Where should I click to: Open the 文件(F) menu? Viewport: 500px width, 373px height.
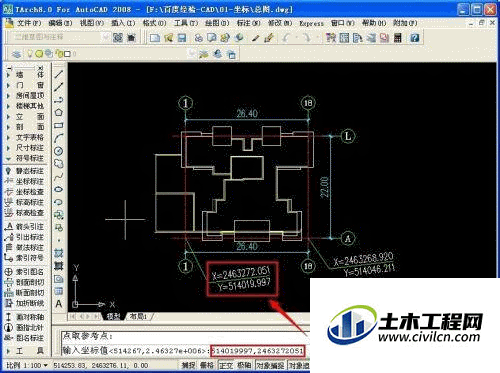click(x=29, y=23)
